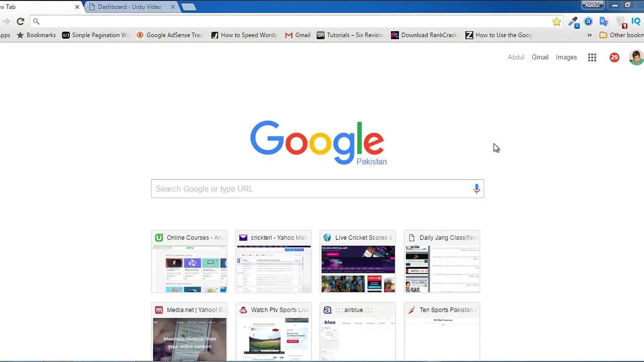Click the Udemy favicon on Online Courses tile

pos(159,238)
